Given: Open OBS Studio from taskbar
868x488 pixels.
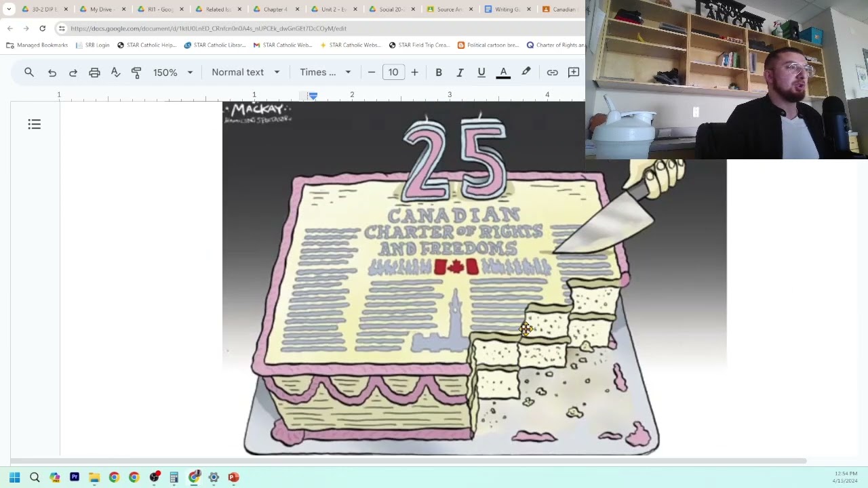Looking at the screenshot, I should pos(154,477).
